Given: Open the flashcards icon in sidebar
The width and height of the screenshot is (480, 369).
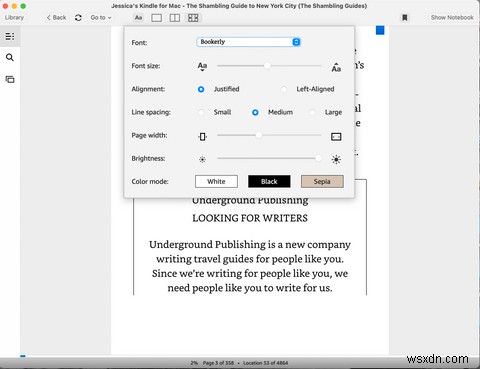Looking at the screenshot, I should [10, 79].
